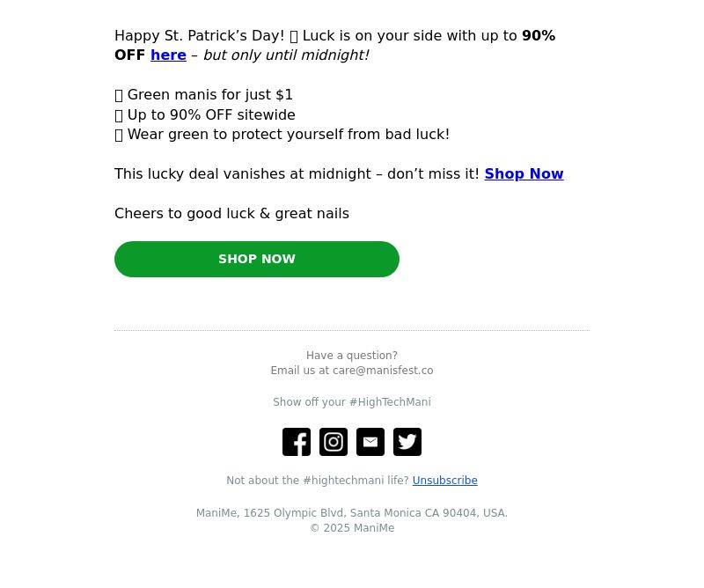The image size is (704, 588).
Task: Hit the green SHOP NOW button
Action: [257, 259]
